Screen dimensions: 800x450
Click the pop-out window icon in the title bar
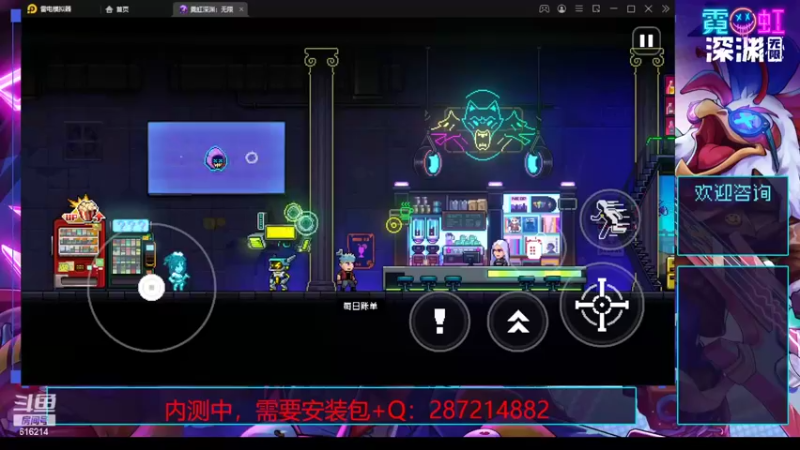pyautogui.click(x=596, y=9)
